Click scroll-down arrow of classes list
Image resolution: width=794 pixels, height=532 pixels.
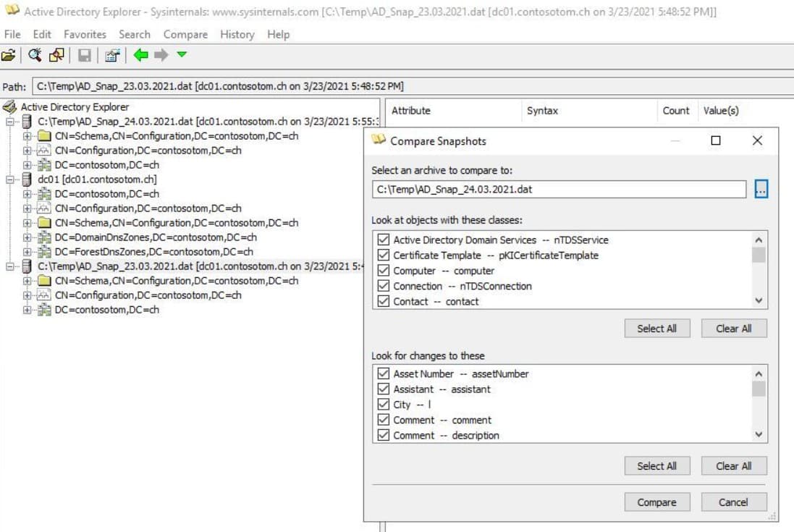(x=759, y=300)
